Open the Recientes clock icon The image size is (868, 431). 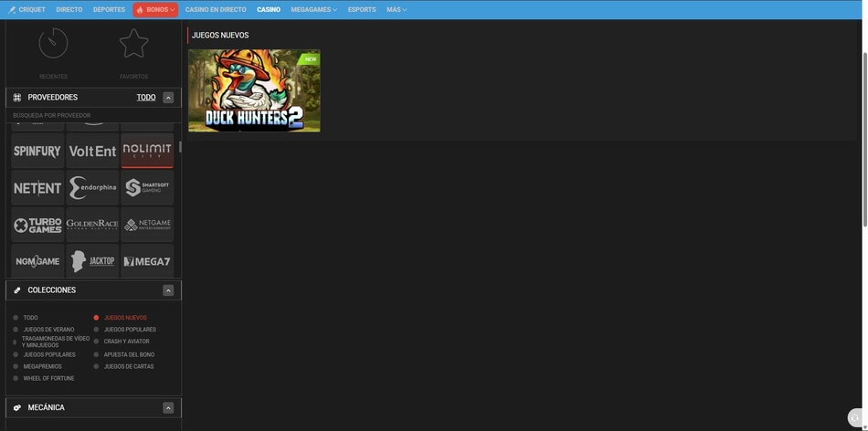click(53, 43)
